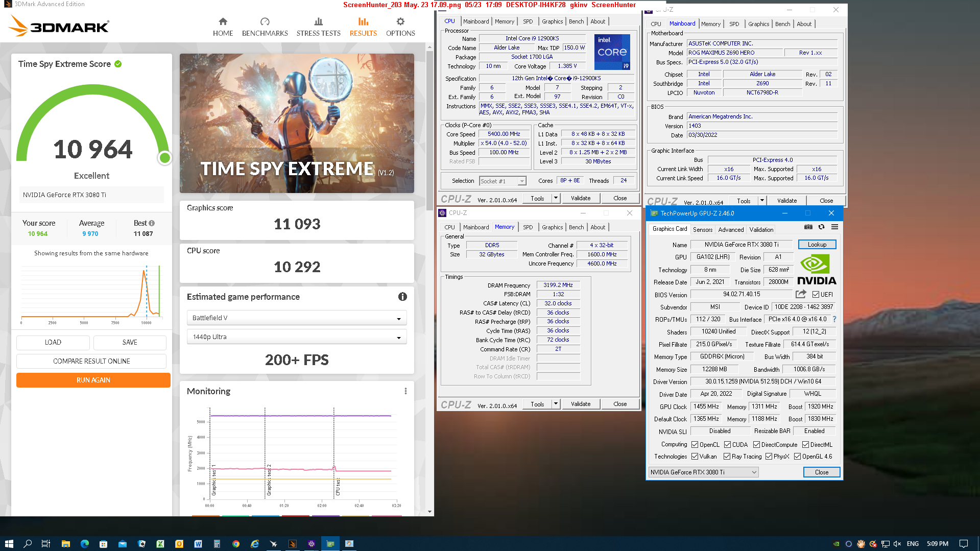Open Calculator from taskbar
The height and width of the screenshot is (551, 980).
click(x=217, y=544)
